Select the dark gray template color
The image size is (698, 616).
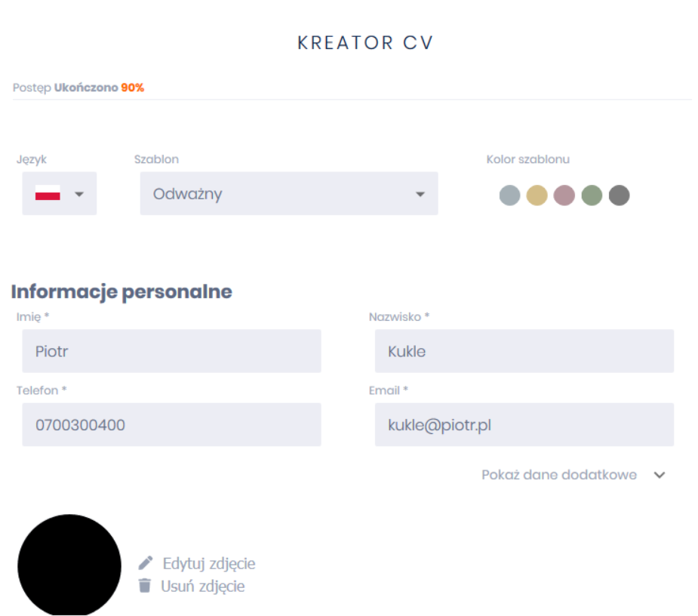pos(619,196)
